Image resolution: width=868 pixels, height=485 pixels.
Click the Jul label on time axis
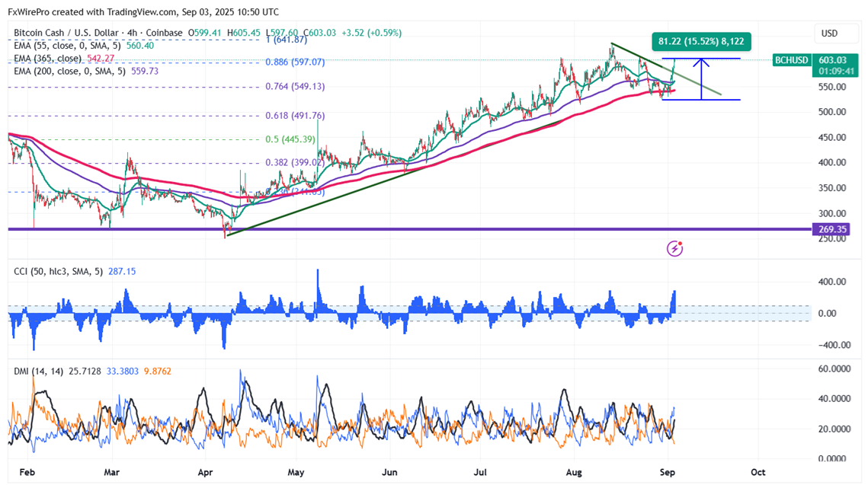point(481,472)
